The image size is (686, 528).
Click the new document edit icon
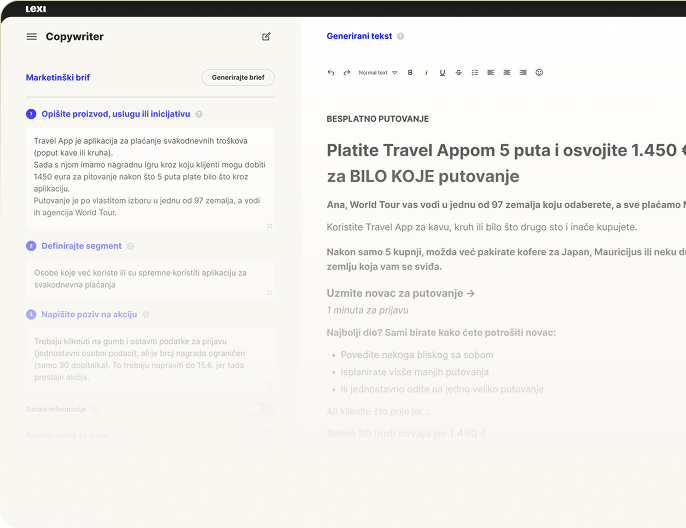pos(266,37)
